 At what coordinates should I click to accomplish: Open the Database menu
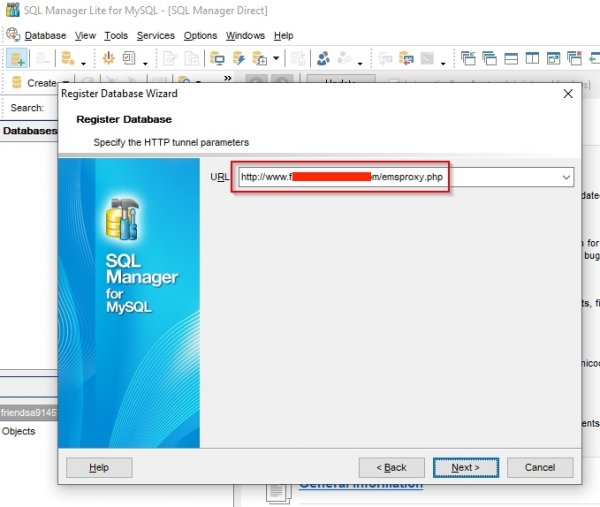tap(45, 36)
